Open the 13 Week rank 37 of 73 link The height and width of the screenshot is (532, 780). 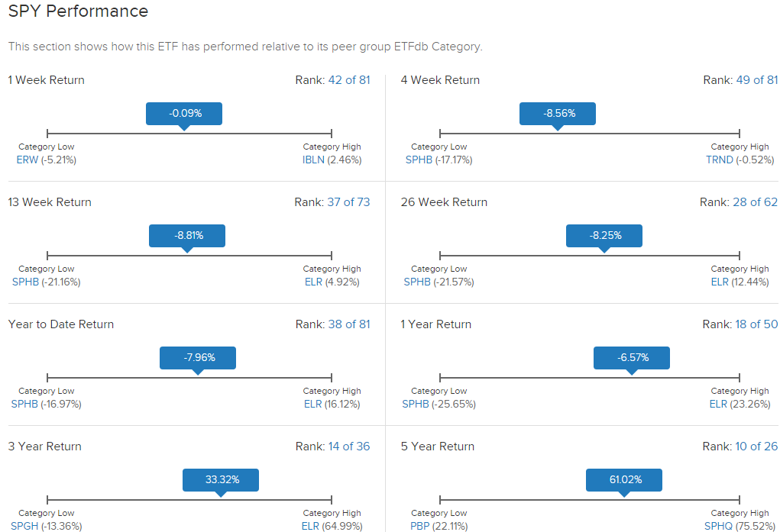tap(348, 202)
